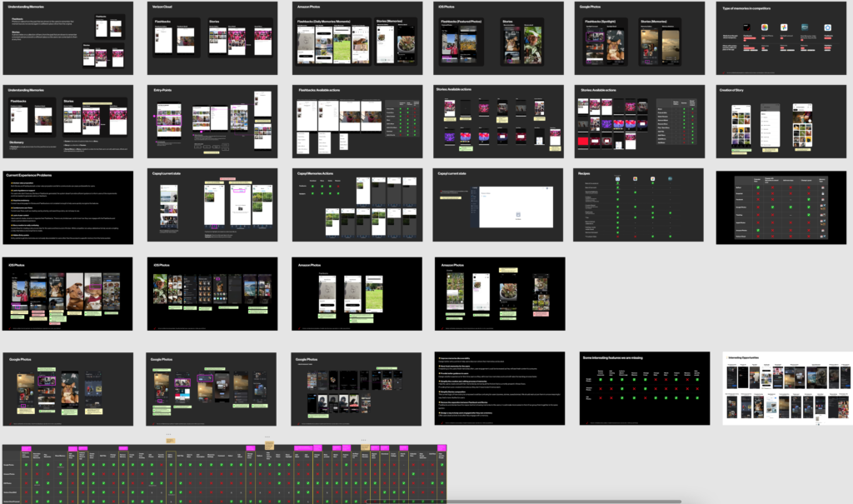Image resolution: width=853 pixels, height=504 pixels.
Task: Click the rightmost app icon in Recipes header
Action: [670, 179]
